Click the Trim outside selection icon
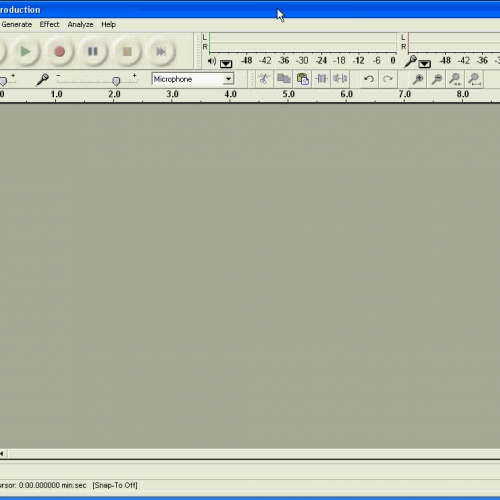500x500 pixels. tap(321, 79)
